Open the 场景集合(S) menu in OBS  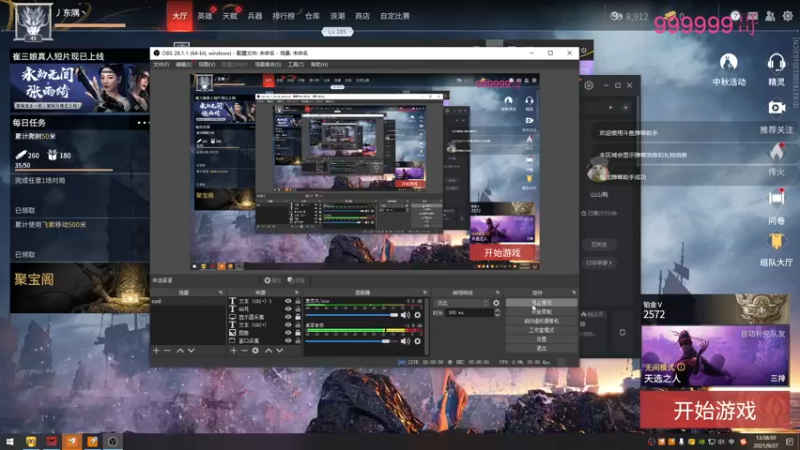268,65
